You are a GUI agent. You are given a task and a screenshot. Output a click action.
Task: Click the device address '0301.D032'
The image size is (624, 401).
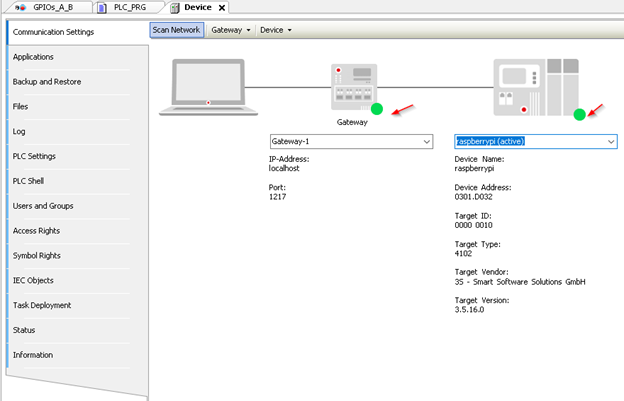[474, 197]
